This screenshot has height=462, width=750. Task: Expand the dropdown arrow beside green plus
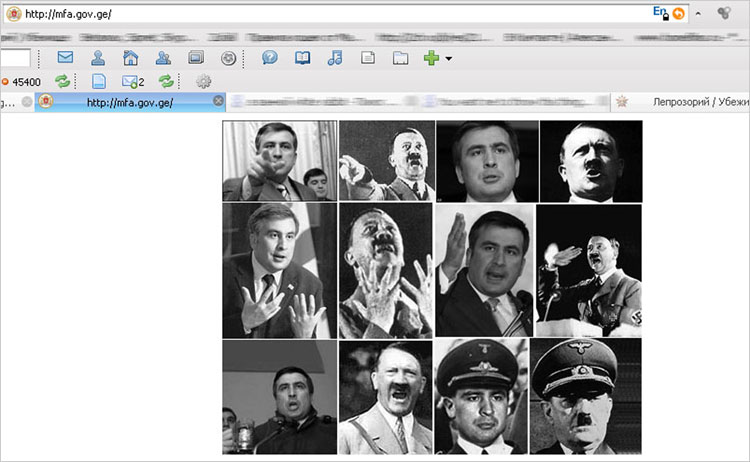[x=449, y=59]
